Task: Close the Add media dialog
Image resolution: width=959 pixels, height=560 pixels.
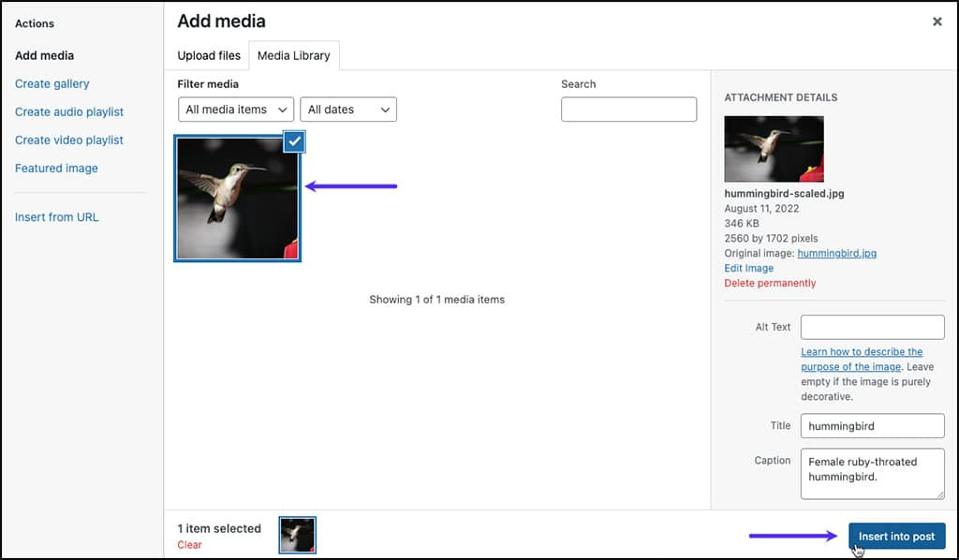Action: click(x=937, y=22)
